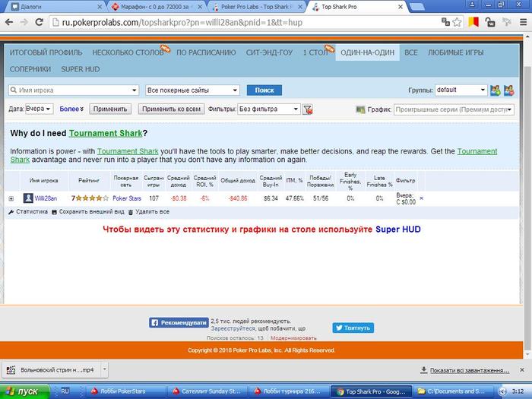Click the Зареєструйтеся sign-up link

click(x=233, y=328)
